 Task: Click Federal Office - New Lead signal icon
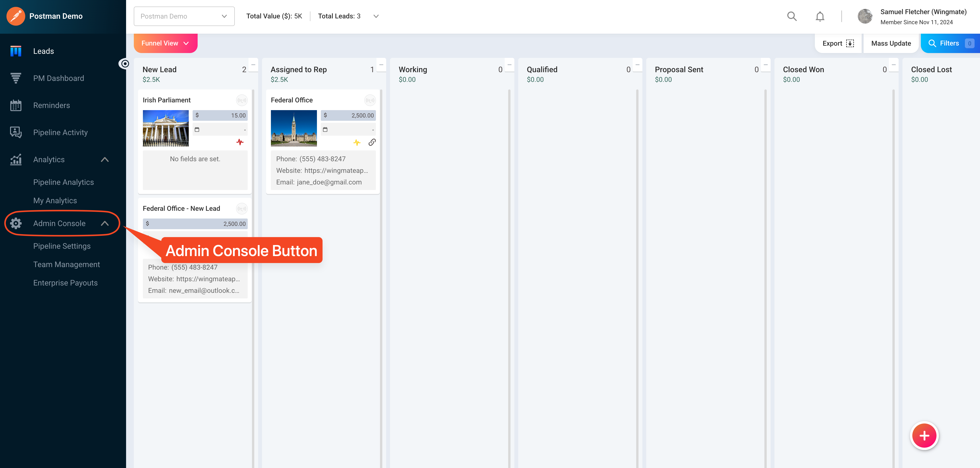point(242,209)
